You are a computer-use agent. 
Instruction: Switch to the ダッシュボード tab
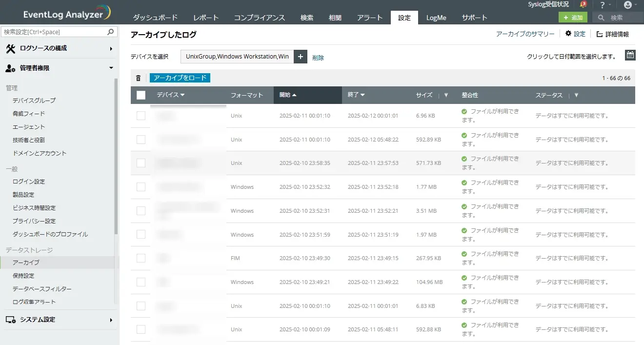(155, 18)
